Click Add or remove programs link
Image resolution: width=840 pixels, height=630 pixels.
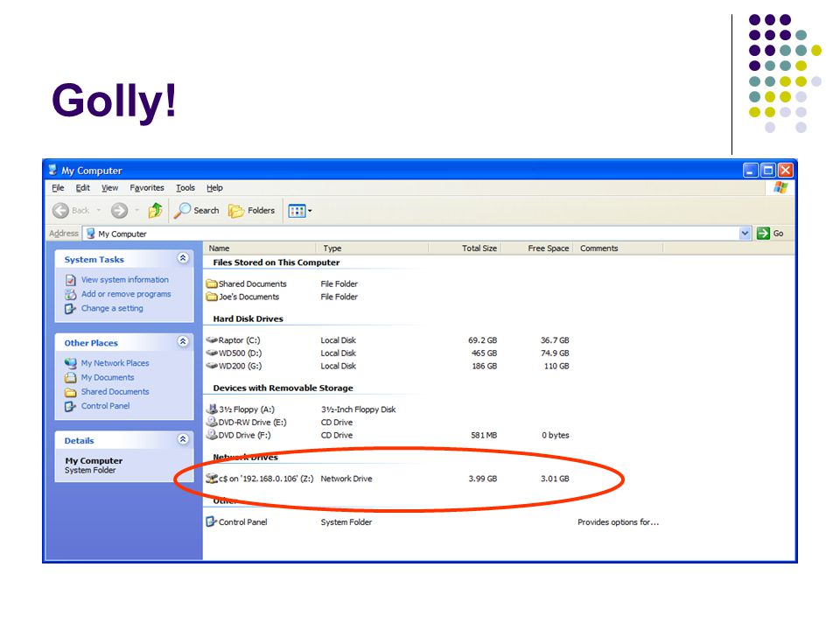pos(126,294)
